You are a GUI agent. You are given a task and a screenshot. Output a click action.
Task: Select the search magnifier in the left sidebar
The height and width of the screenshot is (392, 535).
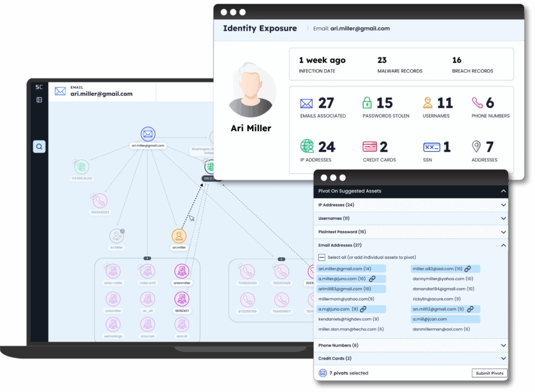click(39, 146)
